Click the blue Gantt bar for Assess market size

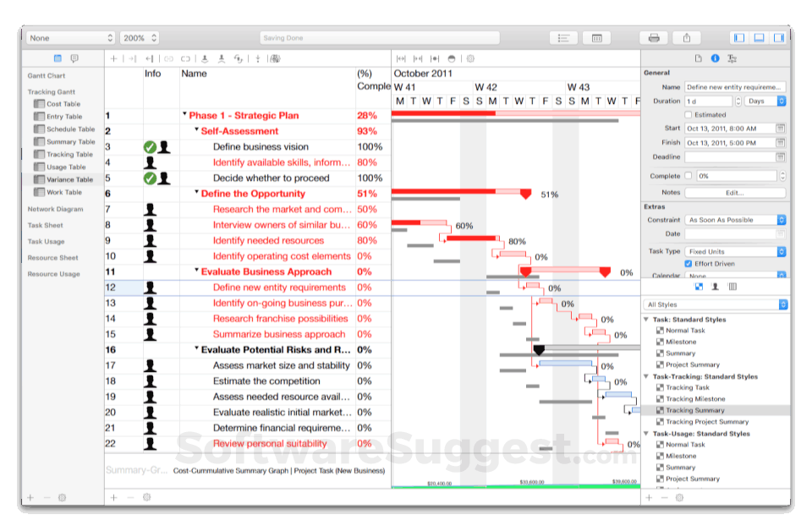coord(565,364)
